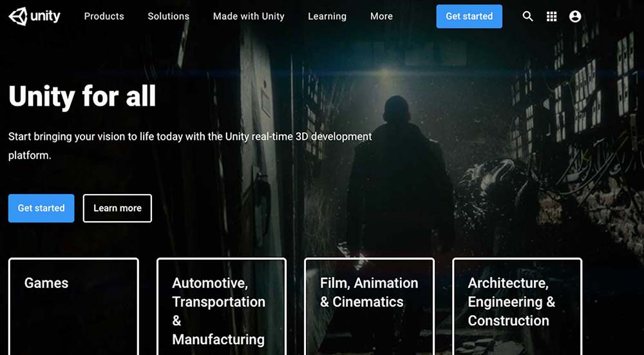Screen dimensions: 644x355
Task: Open the Made with Unity menu
Action: pyautogui.click(x=249, y=17)
